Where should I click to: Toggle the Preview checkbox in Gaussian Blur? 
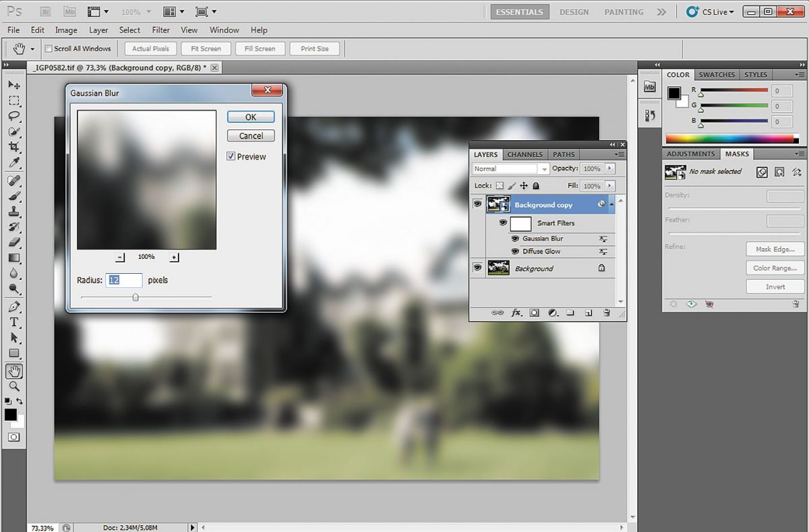(231, 156)
